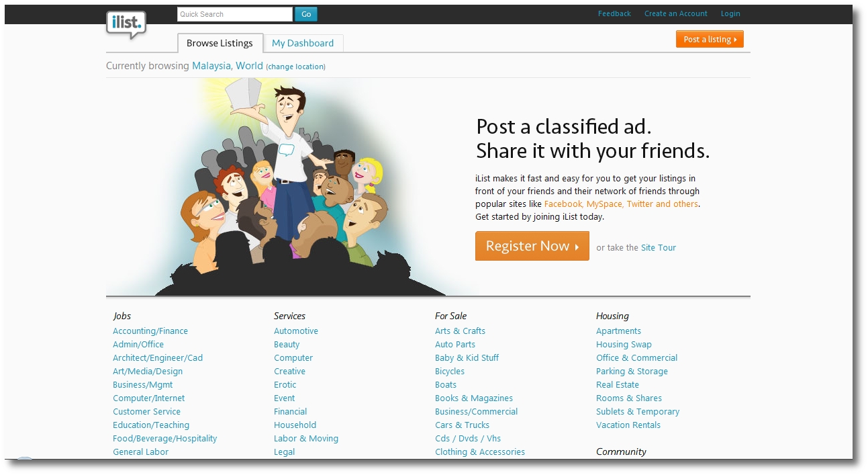Switch to the My Dashboard tab
The width and height of the screenshot is (868, 475).
(x=303, y=43)
